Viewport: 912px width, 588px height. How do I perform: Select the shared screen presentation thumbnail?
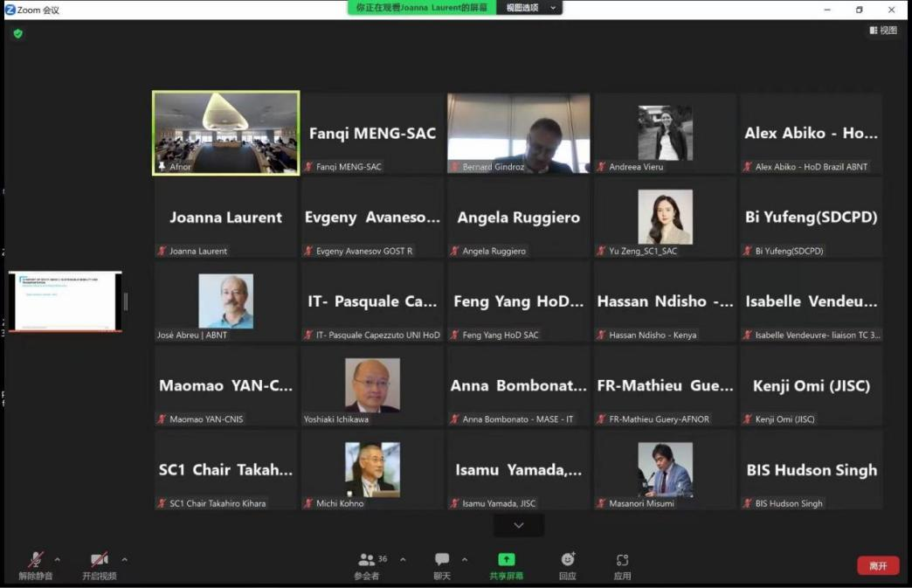click(66, 301)
